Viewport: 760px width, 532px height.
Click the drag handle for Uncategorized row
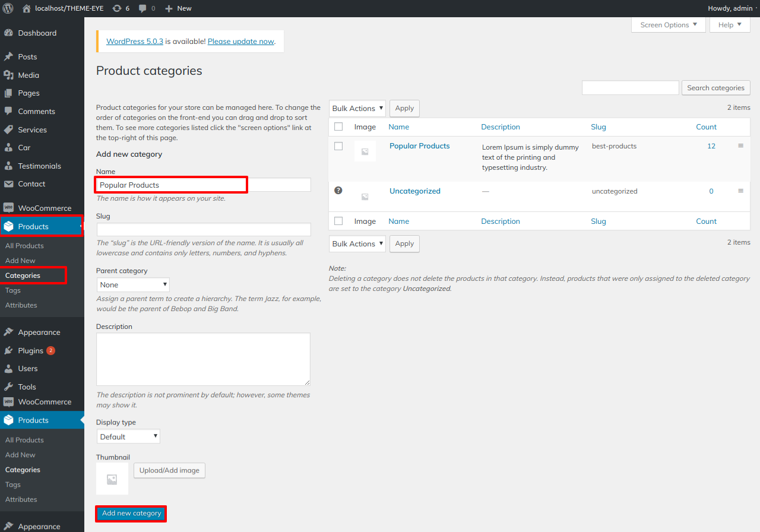coord(740,191)
